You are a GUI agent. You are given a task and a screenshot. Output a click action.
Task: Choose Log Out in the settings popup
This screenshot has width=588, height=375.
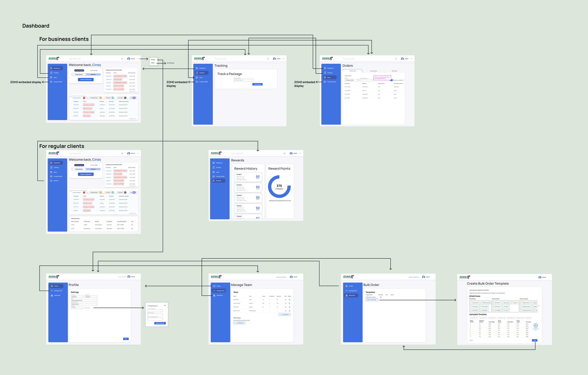[153, 63]
